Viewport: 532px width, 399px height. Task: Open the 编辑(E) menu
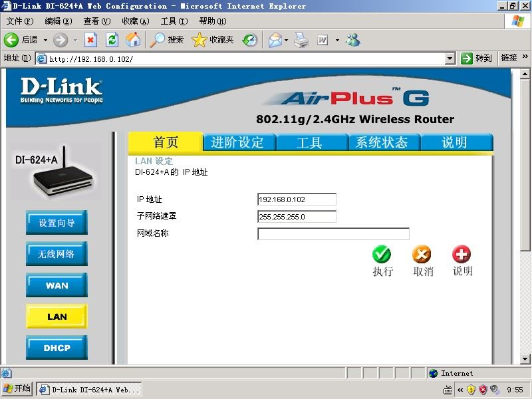coord(59,21)
